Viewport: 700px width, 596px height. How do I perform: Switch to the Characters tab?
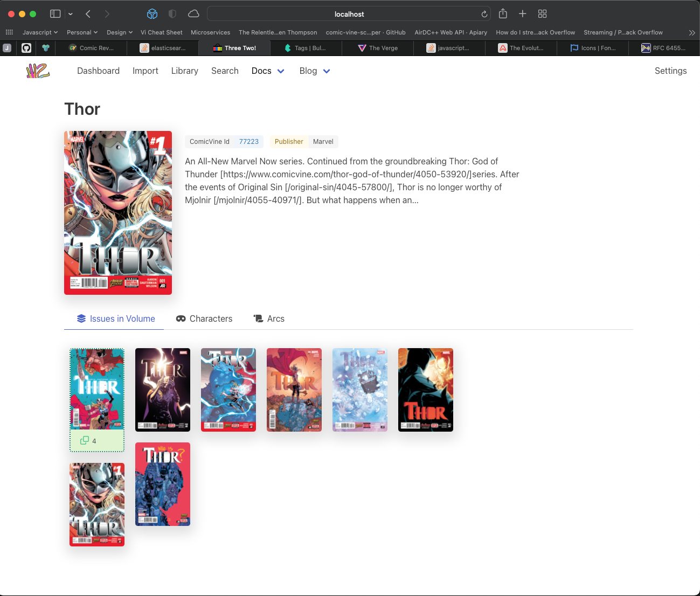point(204,318)
